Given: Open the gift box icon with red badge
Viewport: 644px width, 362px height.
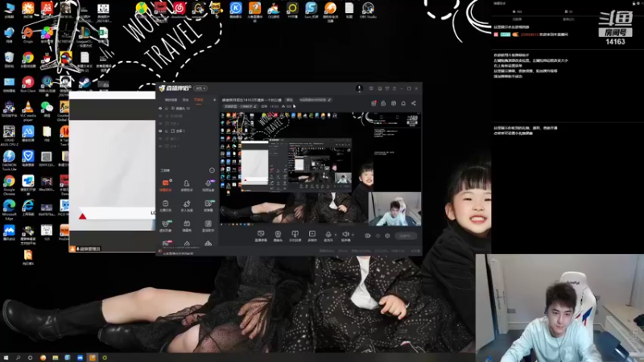Looking at the screenshot, I should (x=374, y=103).
